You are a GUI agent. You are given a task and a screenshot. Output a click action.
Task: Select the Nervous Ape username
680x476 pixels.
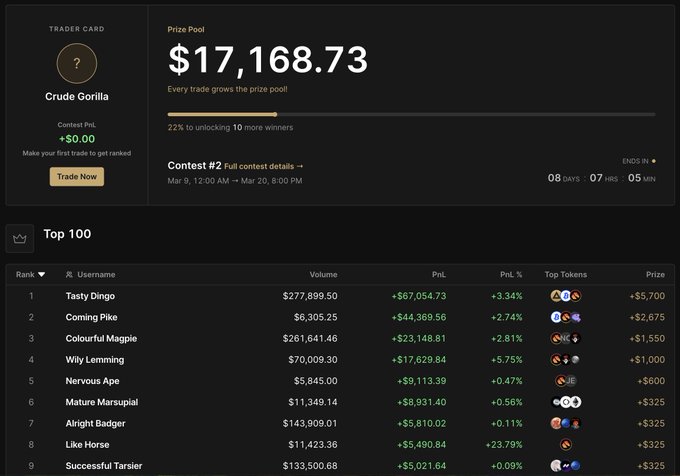point(92,381)
